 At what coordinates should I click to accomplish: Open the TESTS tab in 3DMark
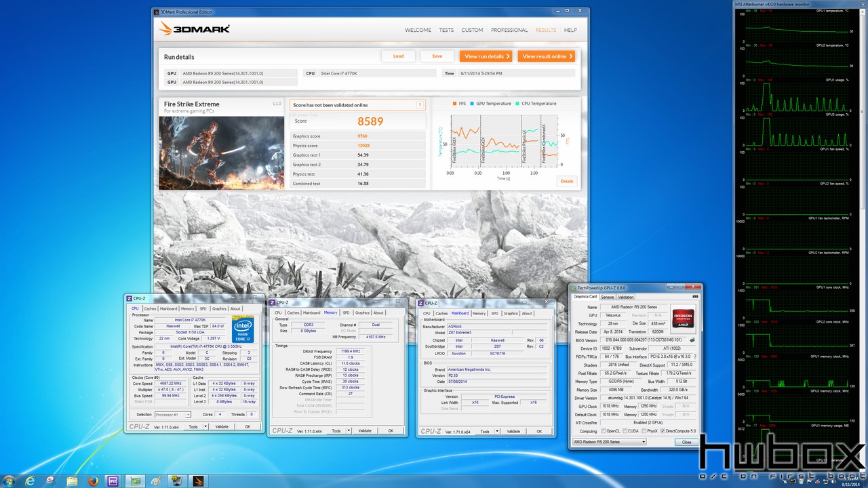pos(446,30)
